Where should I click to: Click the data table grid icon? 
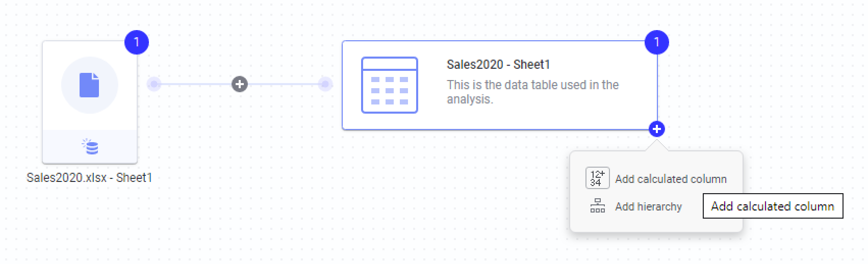390,85
